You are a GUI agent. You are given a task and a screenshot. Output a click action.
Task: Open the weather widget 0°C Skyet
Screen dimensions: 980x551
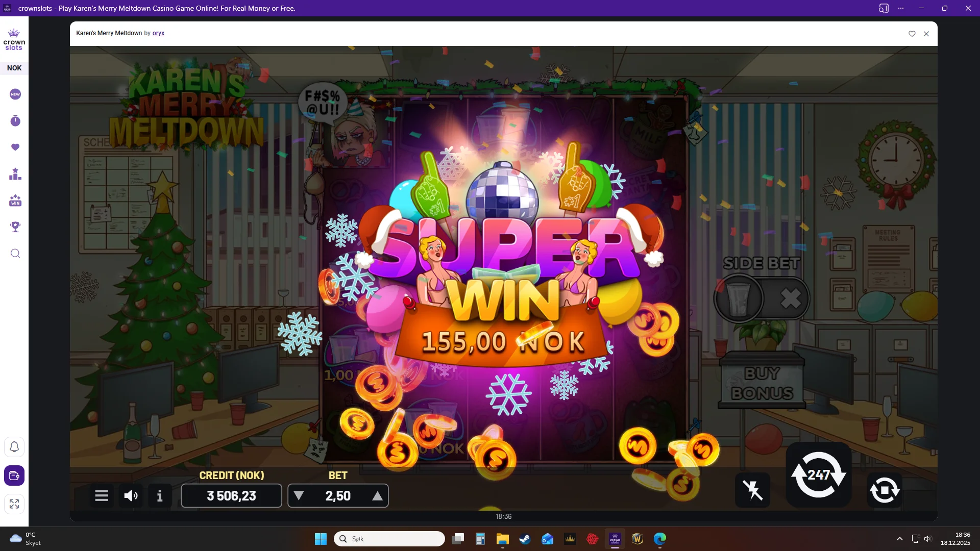[x=26, y=539]
